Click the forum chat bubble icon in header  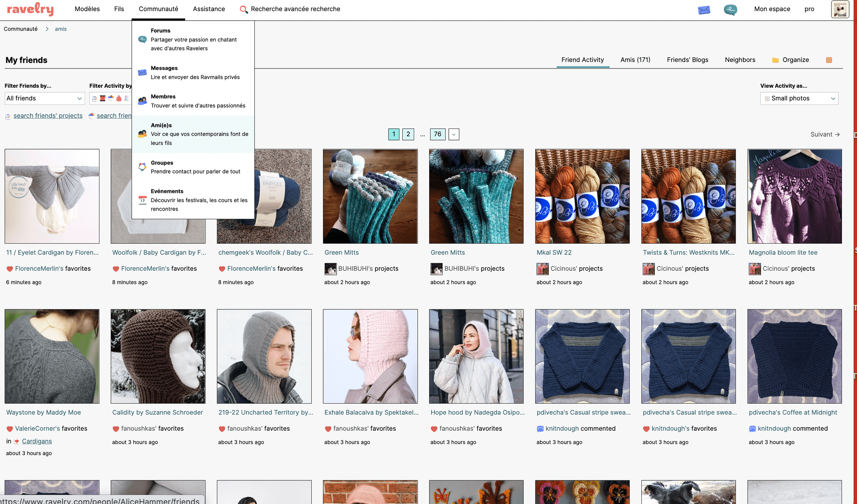(x=730, y=10)
